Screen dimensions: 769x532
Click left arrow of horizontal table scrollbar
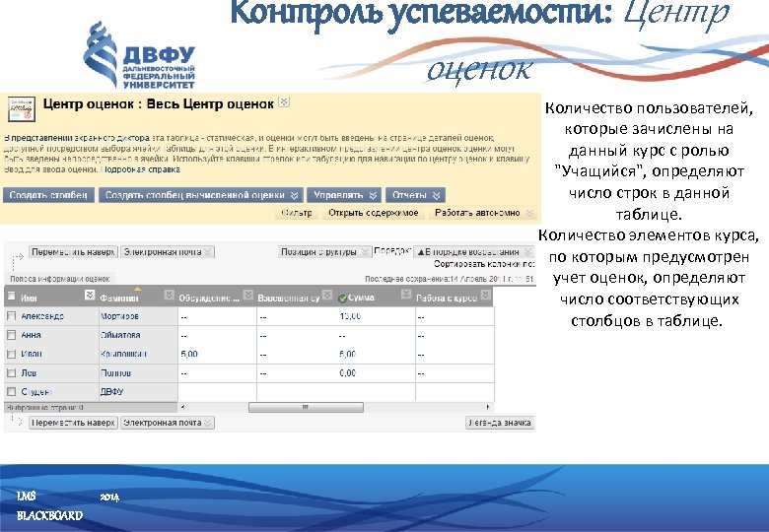pyautogui.click(x=182, y=407)
